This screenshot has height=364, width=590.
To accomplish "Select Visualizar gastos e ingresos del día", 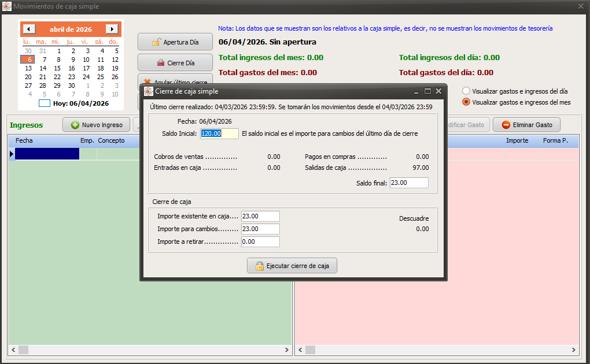I will pos(466,91).
